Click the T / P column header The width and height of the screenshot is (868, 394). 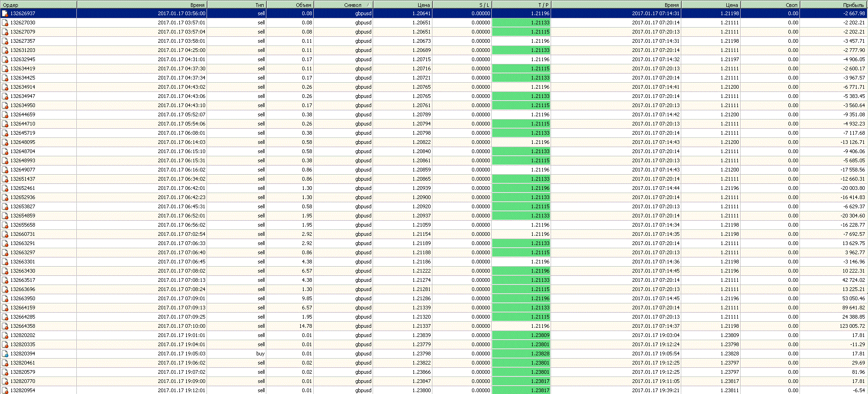522,5
